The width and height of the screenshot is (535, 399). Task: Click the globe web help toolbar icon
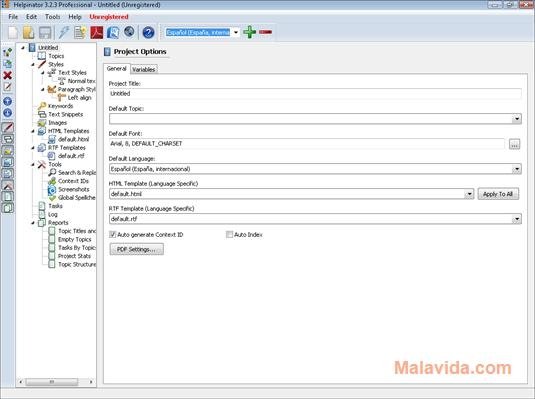point(129,32)
